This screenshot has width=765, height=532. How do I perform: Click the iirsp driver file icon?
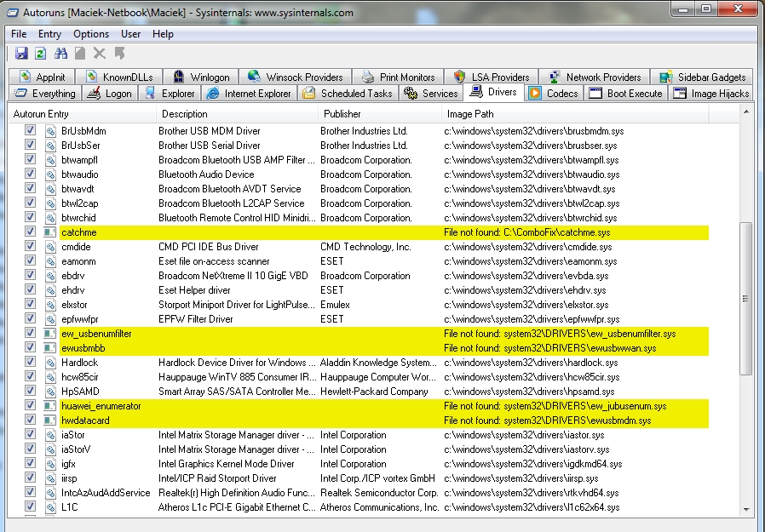tap(49, 479)
